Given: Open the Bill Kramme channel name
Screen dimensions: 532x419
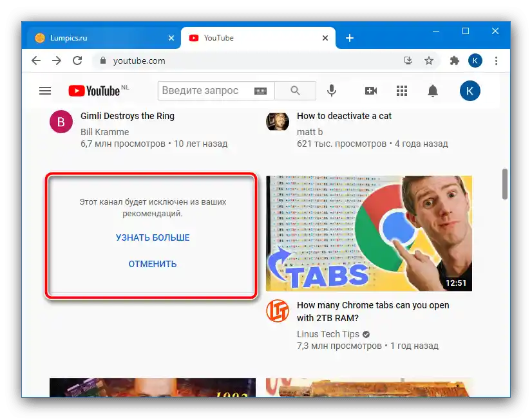Looking at the screenshot, I should 105,132.
